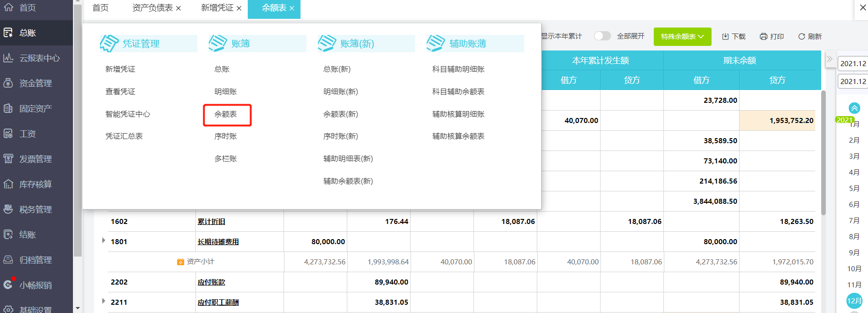Open the 特殊余额表 dropdown
Image resolution: width=868 pixels, height=313 pixels.
coord(682,37)
